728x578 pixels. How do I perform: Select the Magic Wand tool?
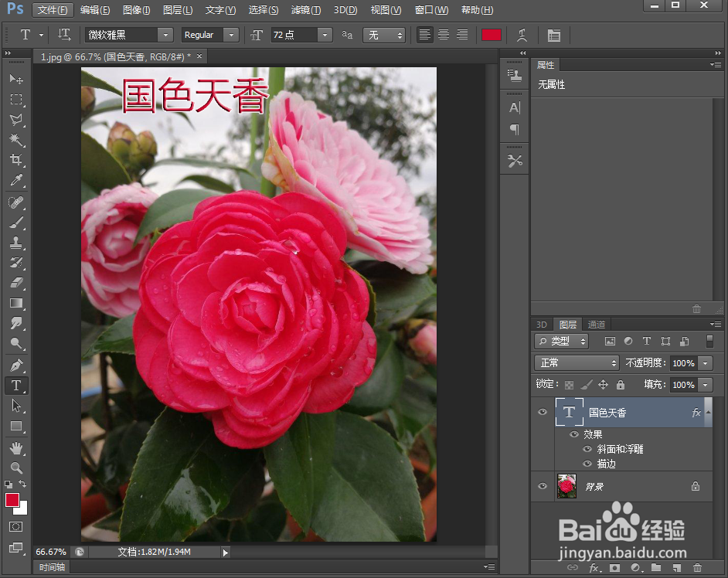point(16,140)
